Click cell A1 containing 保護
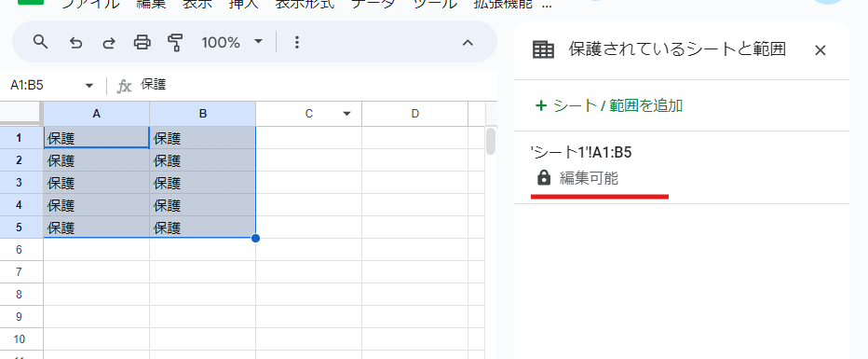 (x=96, y=138)
